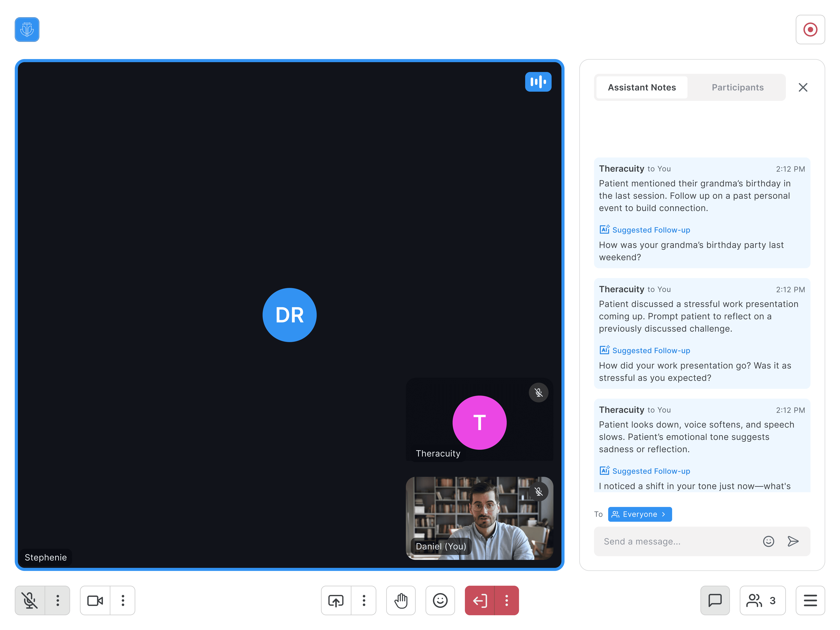Toggle the chat panel button

point(715,600)
